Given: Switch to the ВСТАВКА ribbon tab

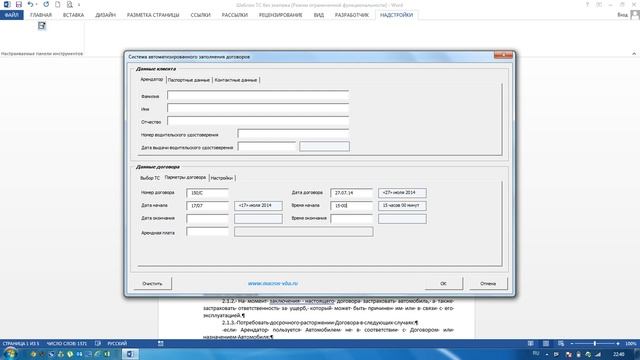Looking at the screenshot, I should click(73, 15).
